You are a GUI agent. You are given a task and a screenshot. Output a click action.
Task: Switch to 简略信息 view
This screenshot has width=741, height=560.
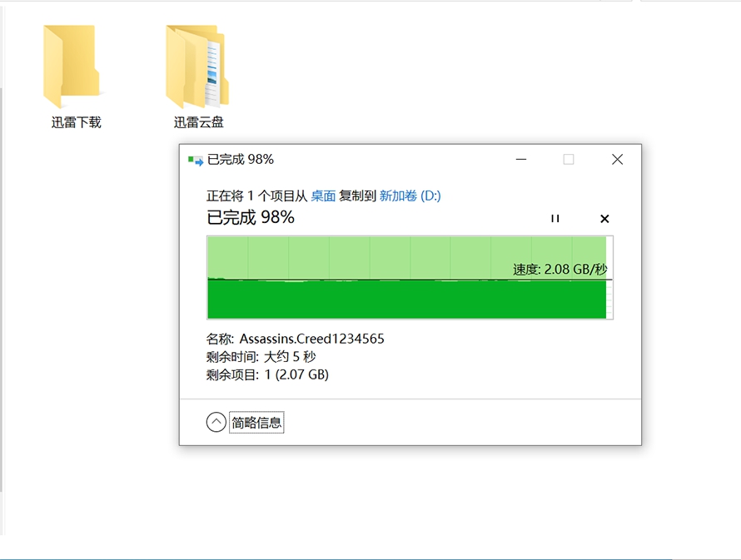tap(257, 422)
